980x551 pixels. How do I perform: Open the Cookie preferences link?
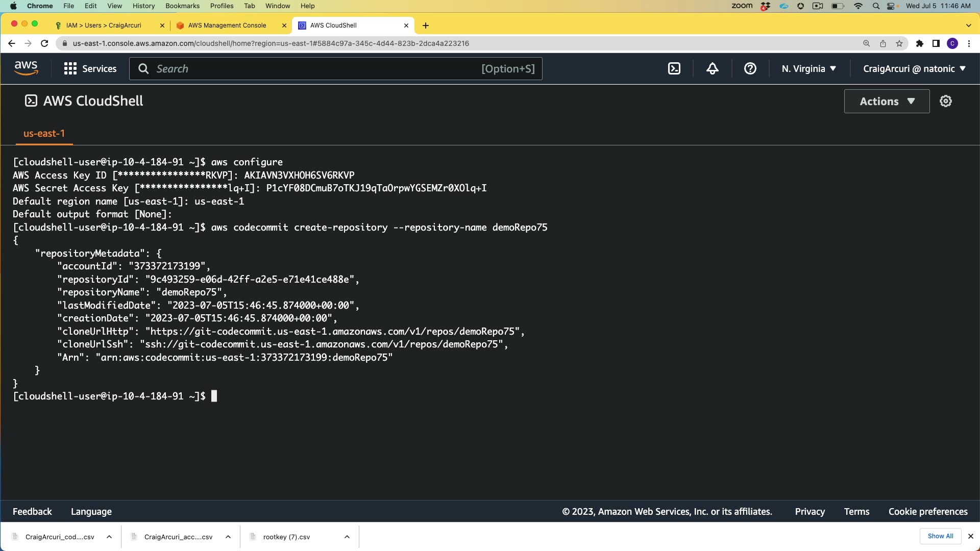coord(927,511)
